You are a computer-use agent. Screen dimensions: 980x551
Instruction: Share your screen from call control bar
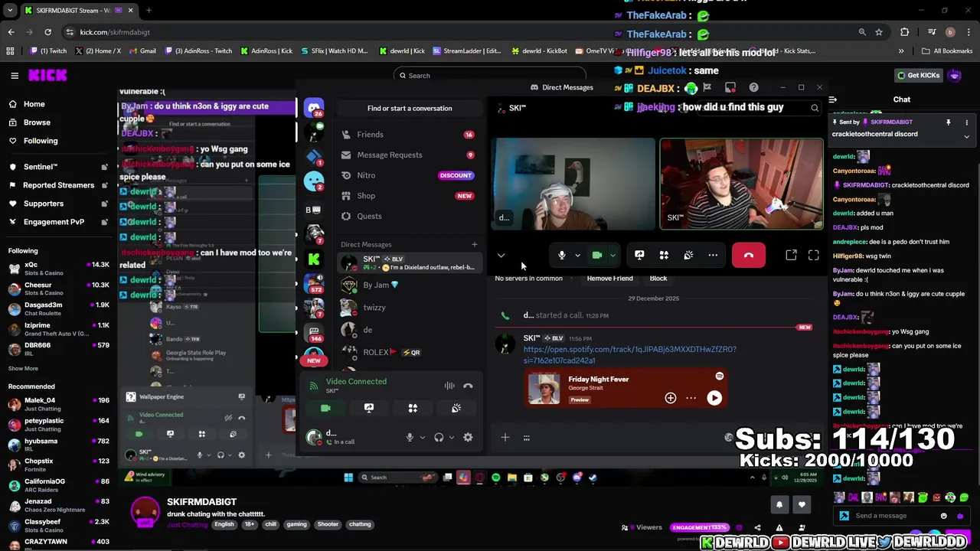click(639, 255)
